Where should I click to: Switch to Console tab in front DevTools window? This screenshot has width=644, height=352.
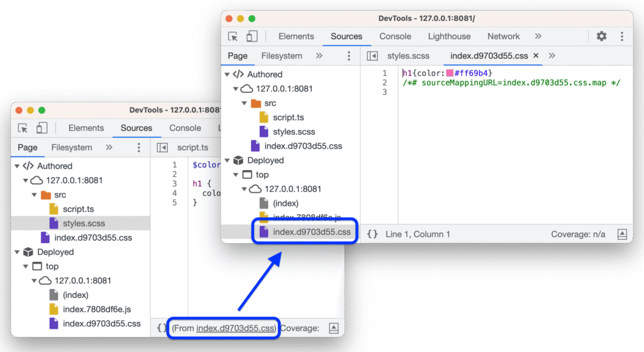click(395, 36)
